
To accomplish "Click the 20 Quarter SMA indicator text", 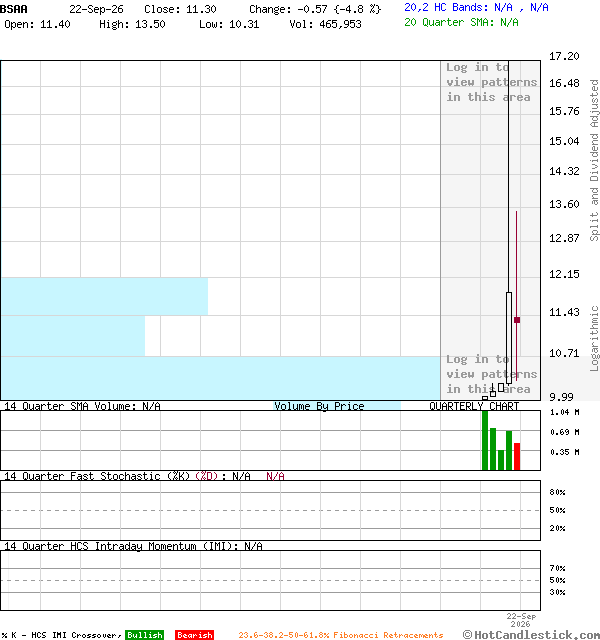I will point(461,22).
